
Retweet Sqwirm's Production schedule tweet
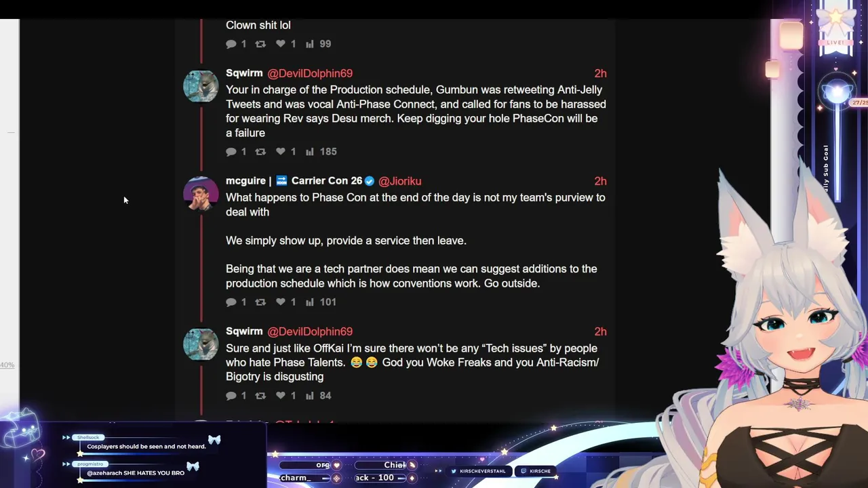(260, 152)
